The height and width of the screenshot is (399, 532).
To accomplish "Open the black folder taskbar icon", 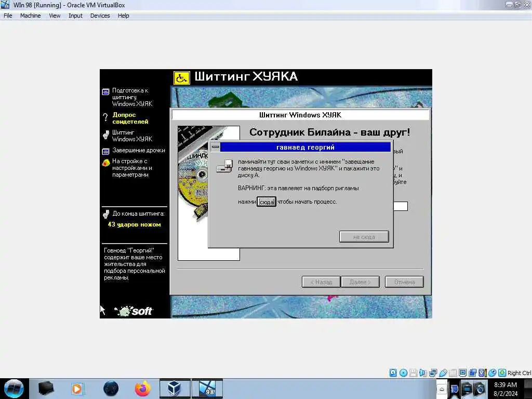I will point(46,389).
